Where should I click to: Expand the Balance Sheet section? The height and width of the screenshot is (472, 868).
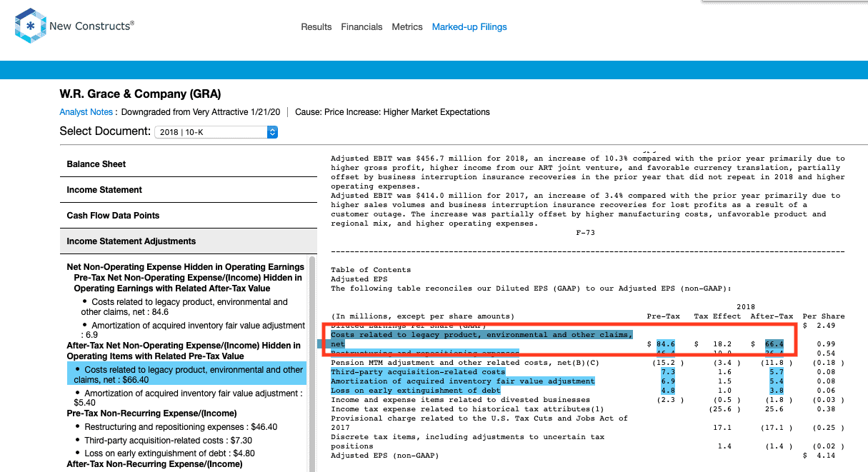[x=189, y=164]
